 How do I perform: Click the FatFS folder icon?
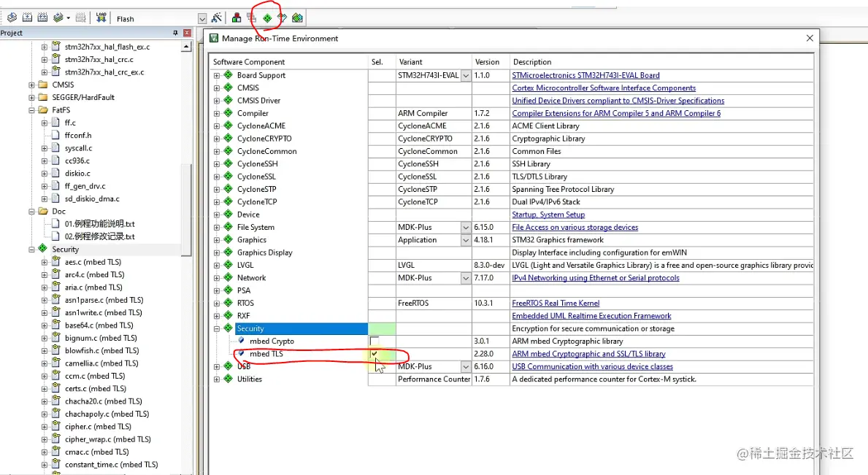pyautogui.click(x=43, y=110)
